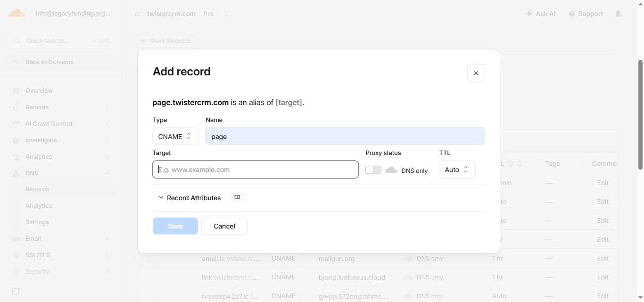Edit the brand.ludicrous.cloud record
Viewport: 644px width, 302px height.
tap(603, 277)
